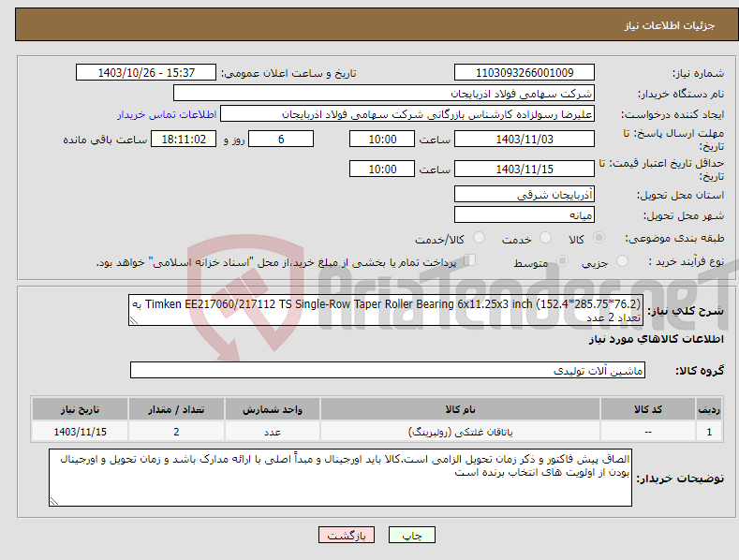Click the شماره نیاز label

698,74
